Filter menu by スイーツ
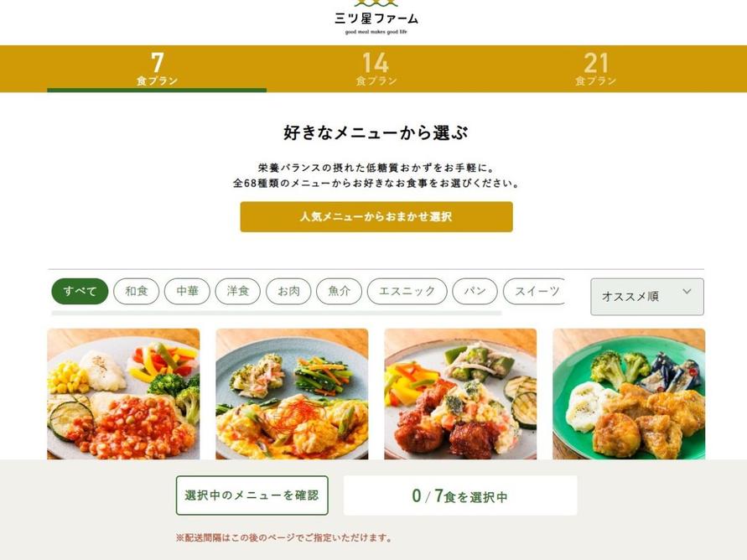 pyautogui.click(x=535, y=291)
